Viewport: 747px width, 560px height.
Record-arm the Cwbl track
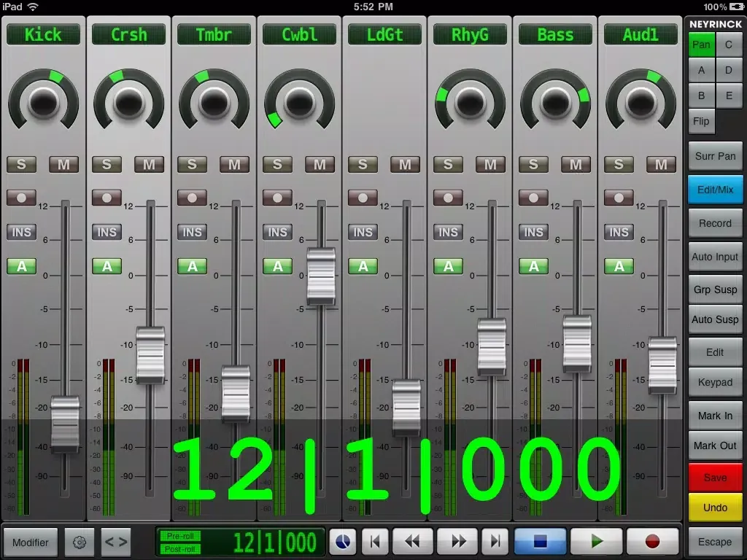277,198
